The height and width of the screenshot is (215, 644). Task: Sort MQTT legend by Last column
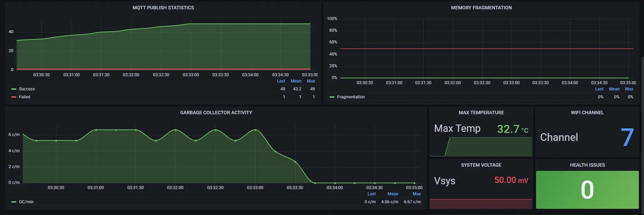coord(281,81)
